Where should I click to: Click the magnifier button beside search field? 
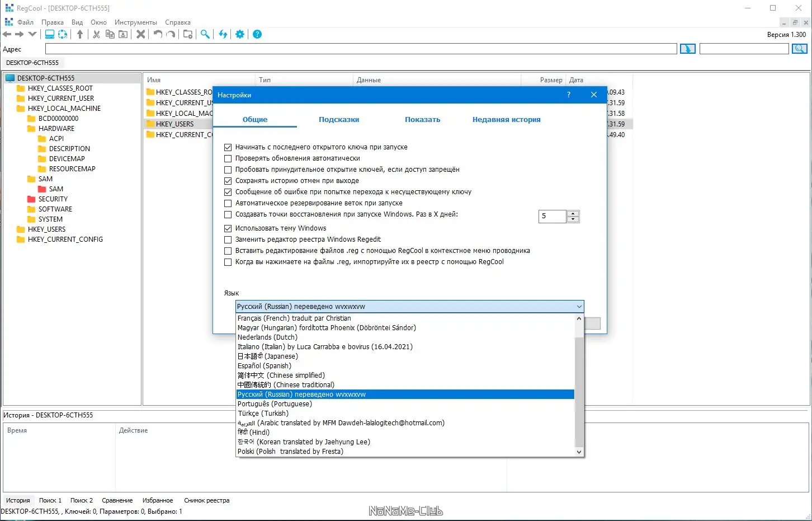800,49
